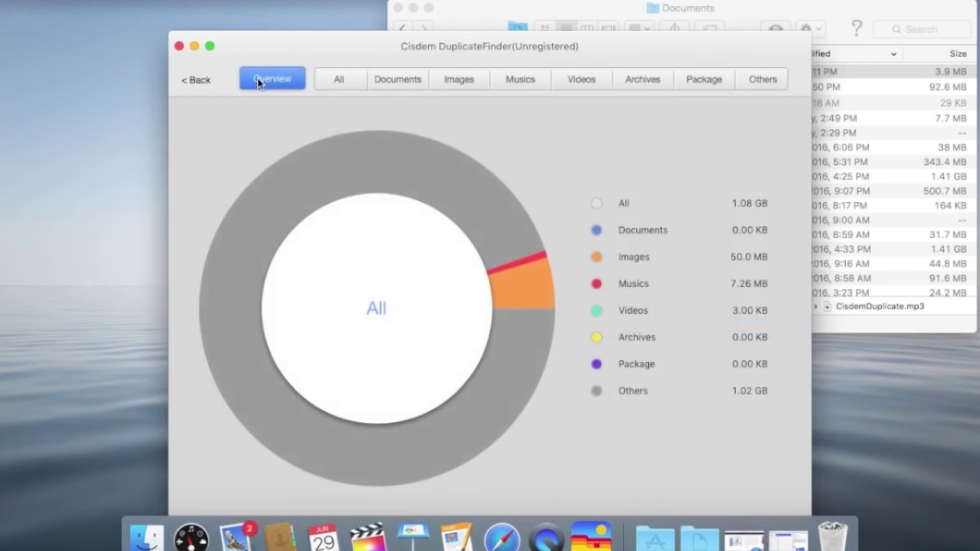The width and height of the screenshot is (980, 551).
Task: Click the Others size value 1.02 GB
Action: [750, 391]
